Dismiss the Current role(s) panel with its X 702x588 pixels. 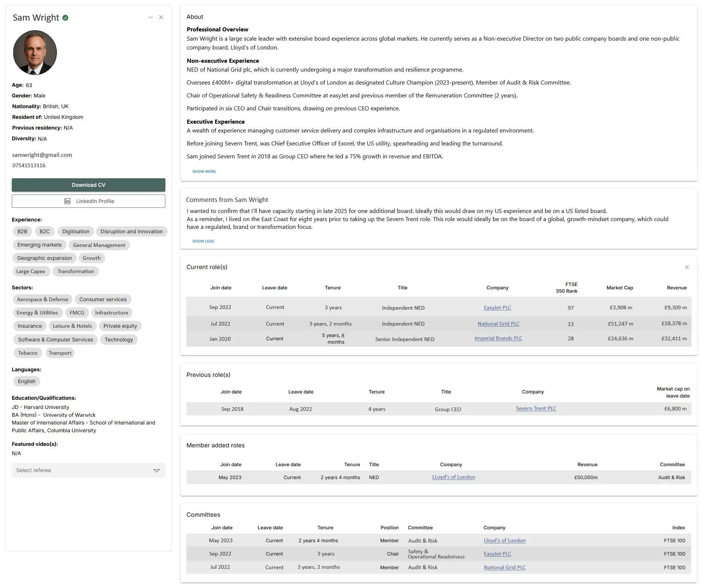[x=687, y=267]
